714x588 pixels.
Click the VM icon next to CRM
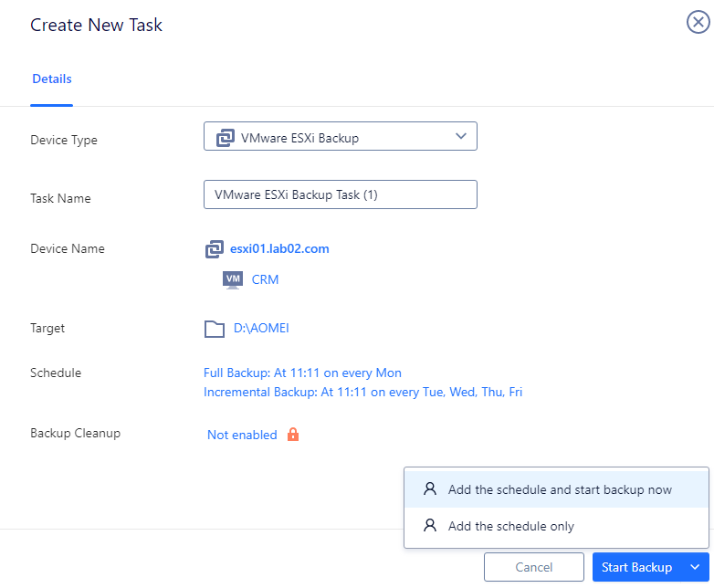[233, 279]
